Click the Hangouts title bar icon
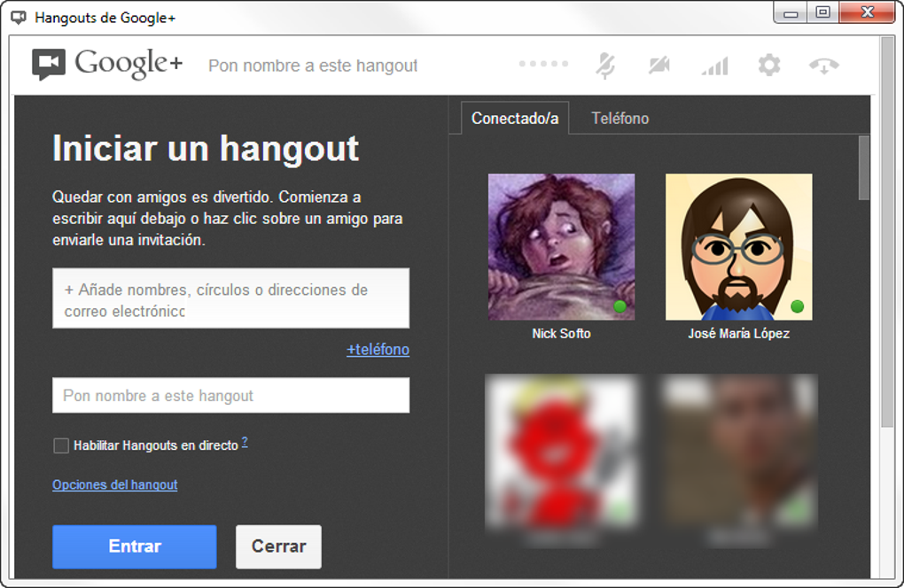This screenshot has height=588, width=904. (x=19, y=18)
